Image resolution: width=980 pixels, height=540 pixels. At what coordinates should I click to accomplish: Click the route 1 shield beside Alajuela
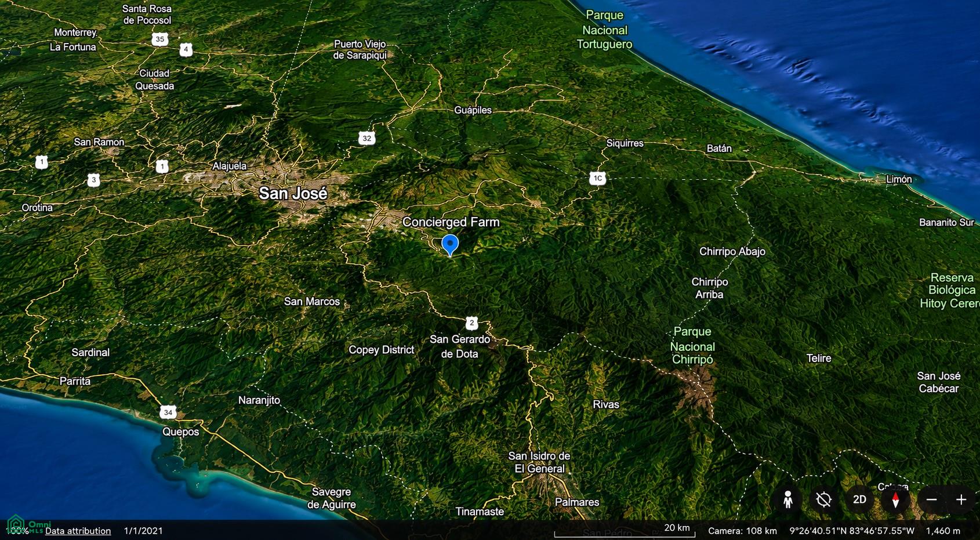click(x=162, y=166)
